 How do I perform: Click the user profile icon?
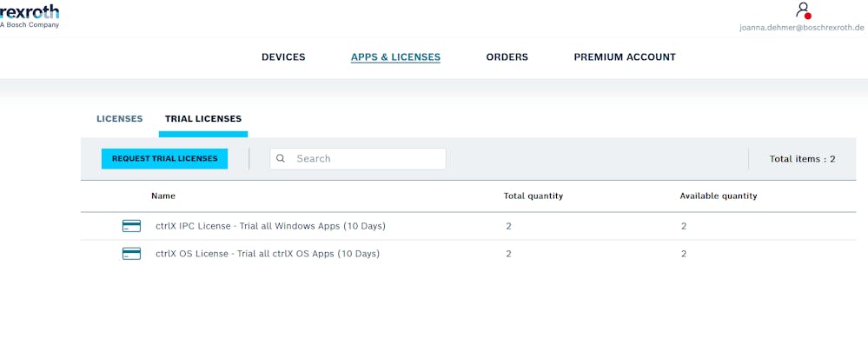pos(803,10)
